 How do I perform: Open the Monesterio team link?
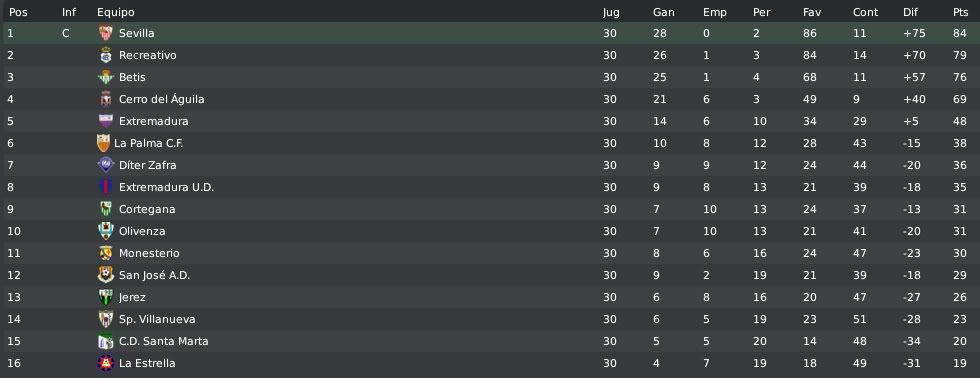coord(149,253)
